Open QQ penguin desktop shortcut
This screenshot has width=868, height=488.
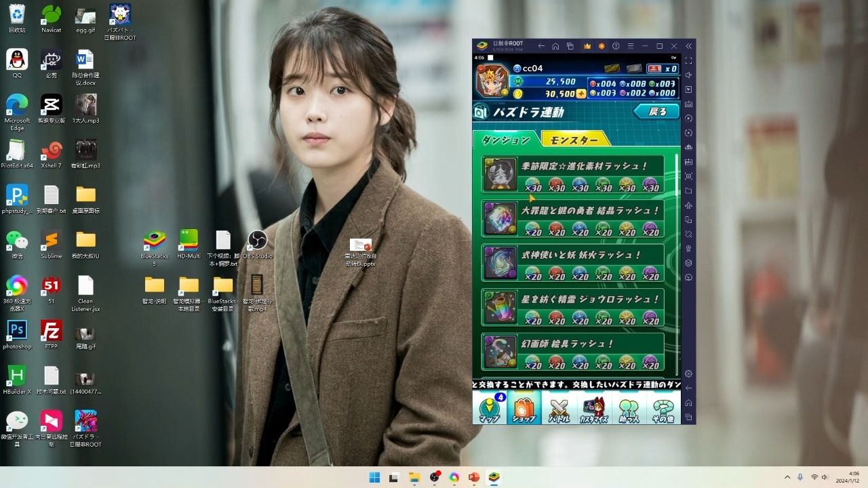pyautogui.click(x=17, y=64)
